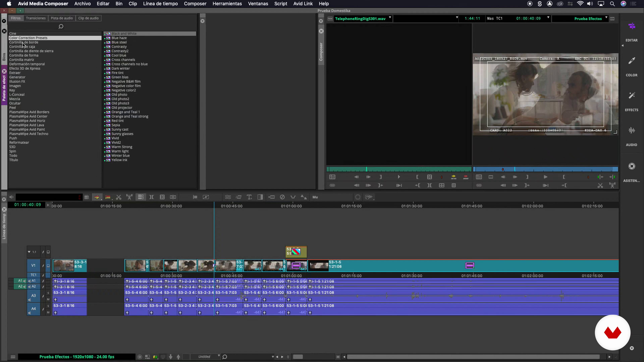Click the Quad Split icon under source monitor

tap(442, 185)
